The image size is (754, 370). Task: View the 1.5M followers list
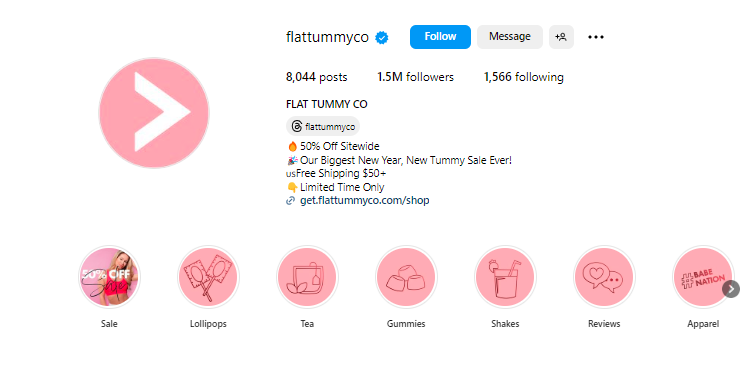pyautogui.click(x=415, y=77)
